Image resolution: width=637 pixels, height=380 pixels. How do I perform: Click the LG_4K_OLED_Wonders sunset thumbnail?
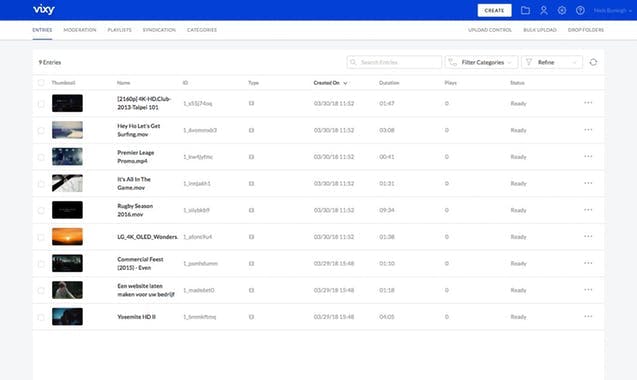[x=67, y=237]
